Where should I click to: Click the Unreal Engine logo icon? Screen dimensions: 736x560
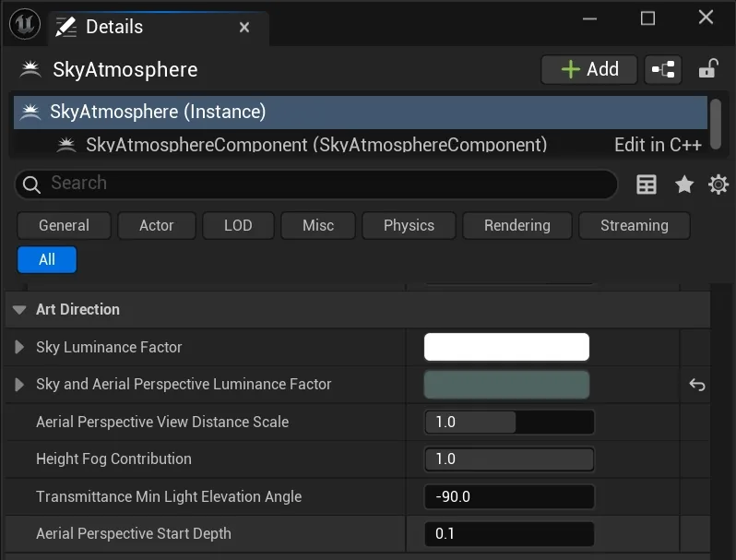(25, 24)
